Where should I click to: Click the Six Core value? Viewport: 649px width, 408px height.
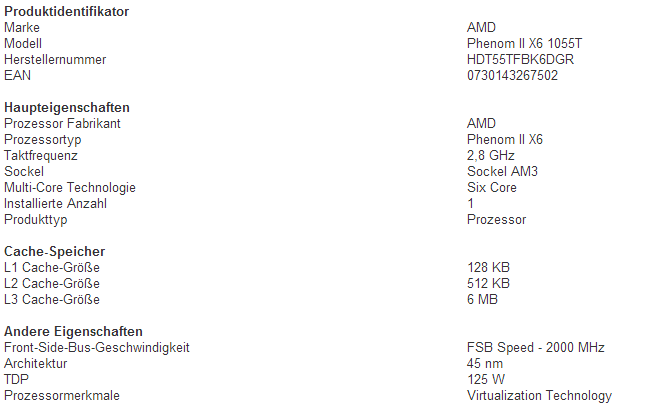(x=492, y=187)
